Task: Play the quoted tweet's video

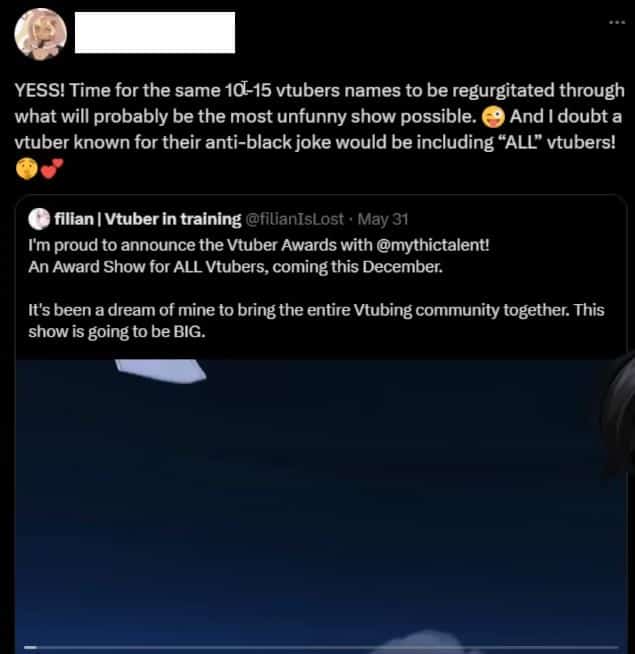Action: 321,506
